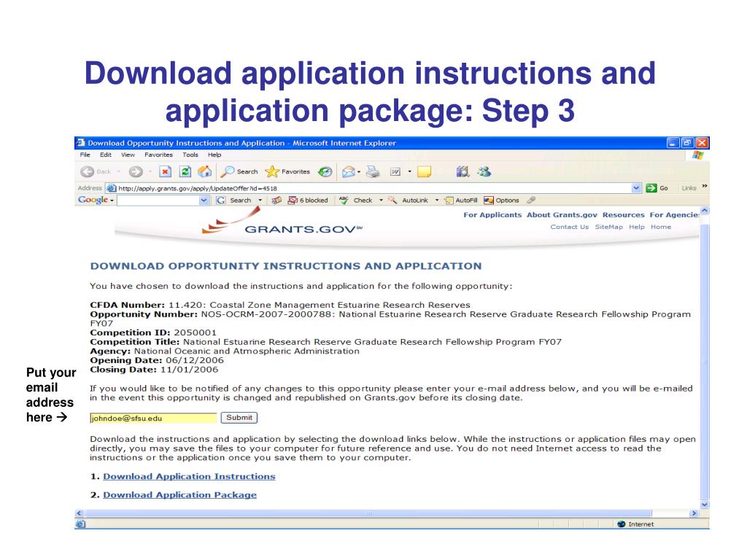Click the email address input field

pos(153,418)
